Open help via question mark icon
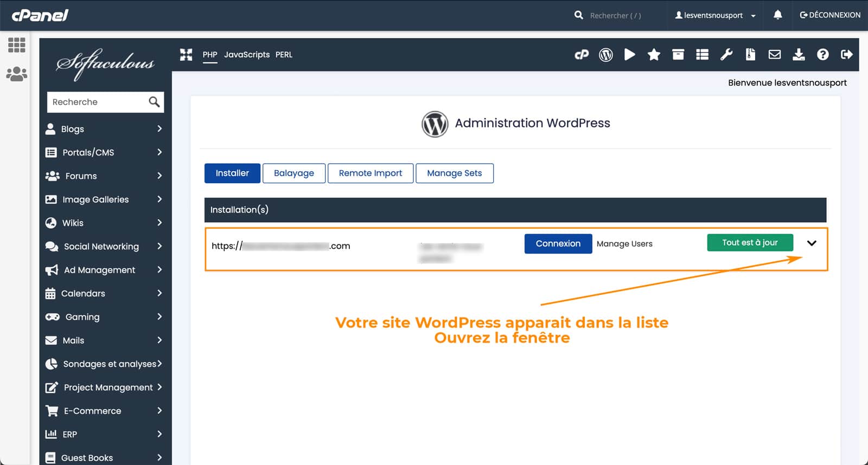The width and height of the screenshot is (868, 465). tap(822, 54)
